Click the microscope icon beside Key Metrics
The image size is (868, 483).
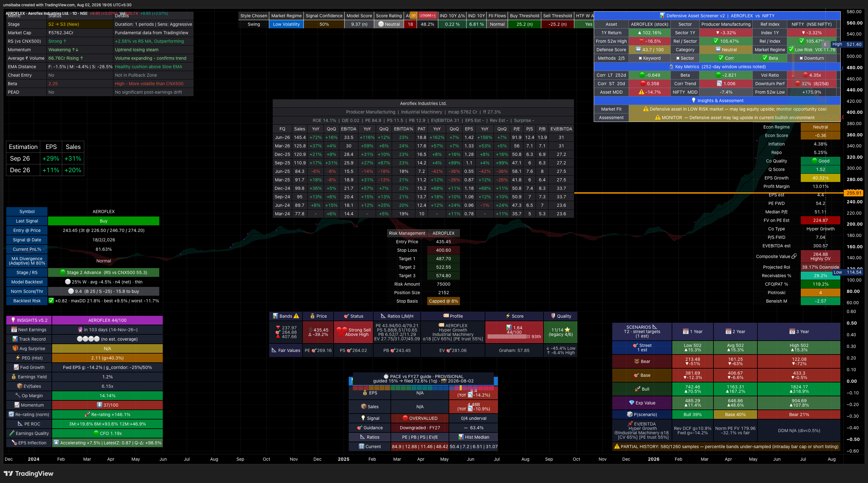(671, 66)
